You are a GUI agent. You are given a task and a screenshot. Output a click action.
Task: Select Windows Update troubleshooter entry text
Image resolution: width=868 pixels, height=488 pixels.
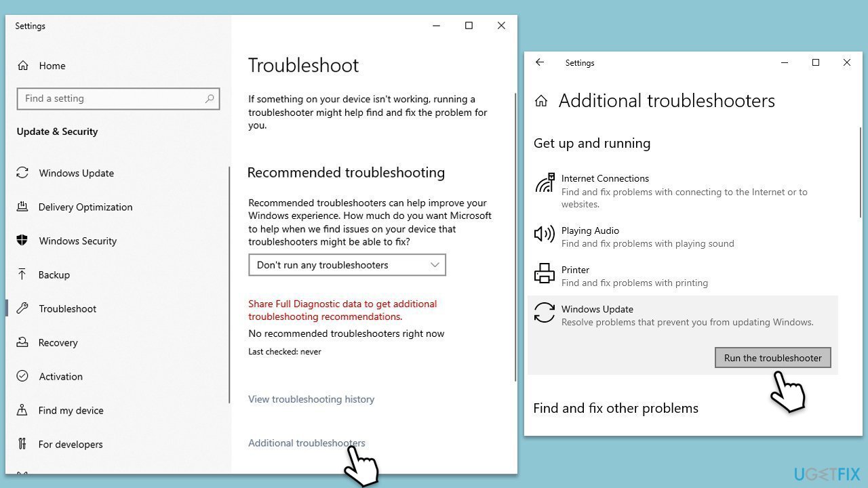[x=687, y=315]
